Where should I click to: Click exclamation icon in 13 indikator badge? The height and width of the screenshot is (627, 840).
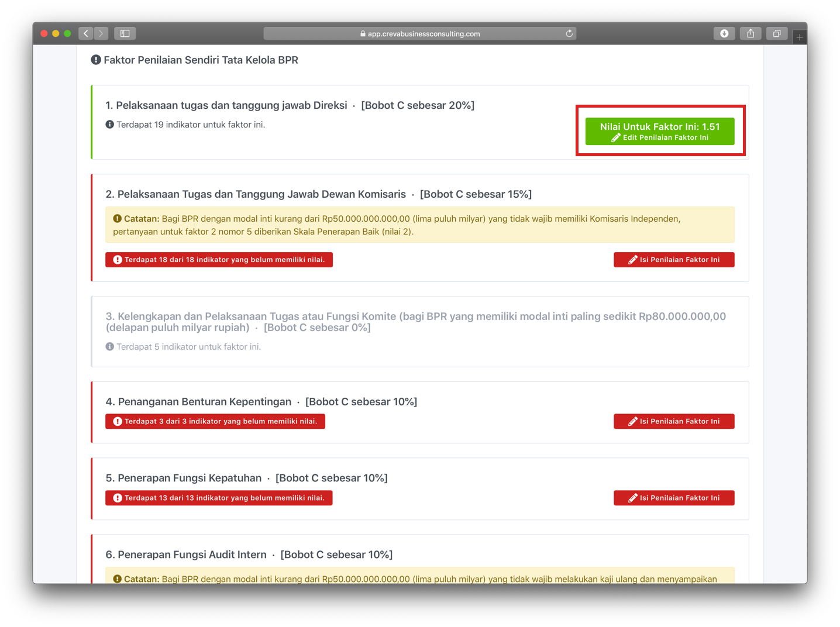tap(118, 498)
